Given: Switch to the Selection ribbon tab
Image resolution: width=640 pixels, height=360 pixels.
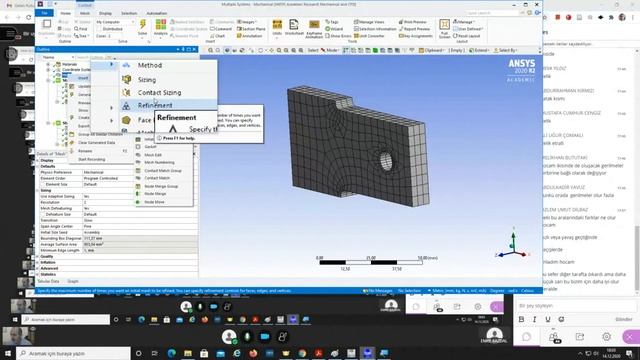Looking at the screenshot, I should click(129, 13).
